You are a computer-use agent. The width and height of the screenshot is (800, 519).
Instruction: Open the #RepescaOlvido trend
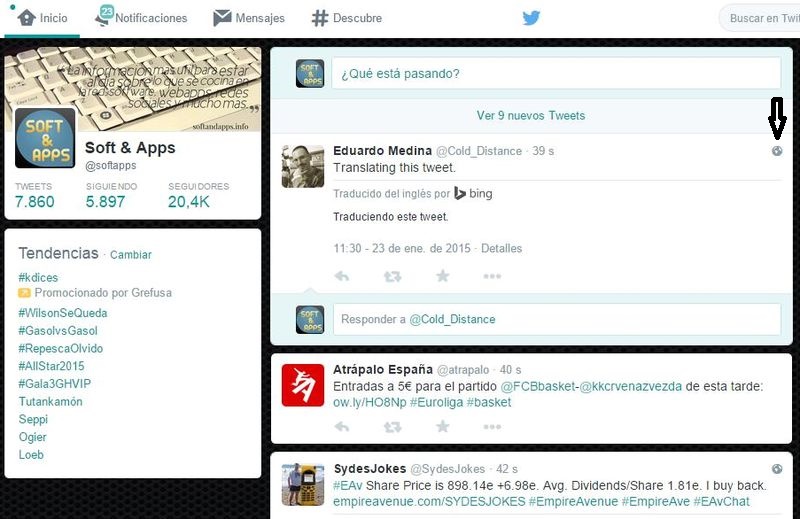click(x=61, y=349)
